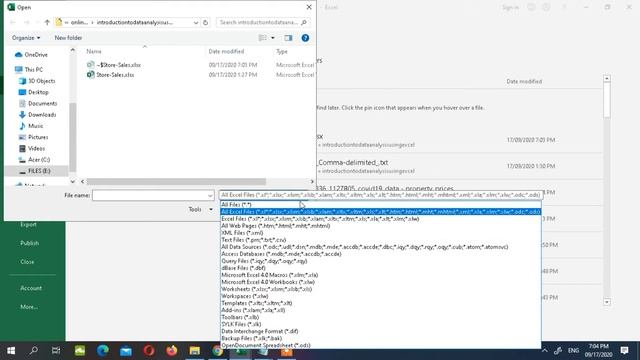Choose Backup Files filter option
640x360 pixels.
click(x=381, y=338)
